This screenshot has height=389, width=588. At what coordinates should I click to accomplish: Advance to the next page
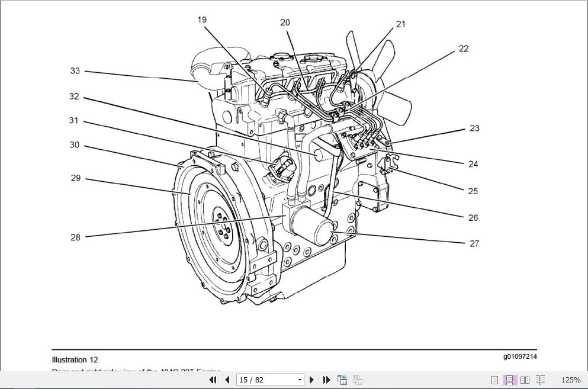[x=312, y=380]
